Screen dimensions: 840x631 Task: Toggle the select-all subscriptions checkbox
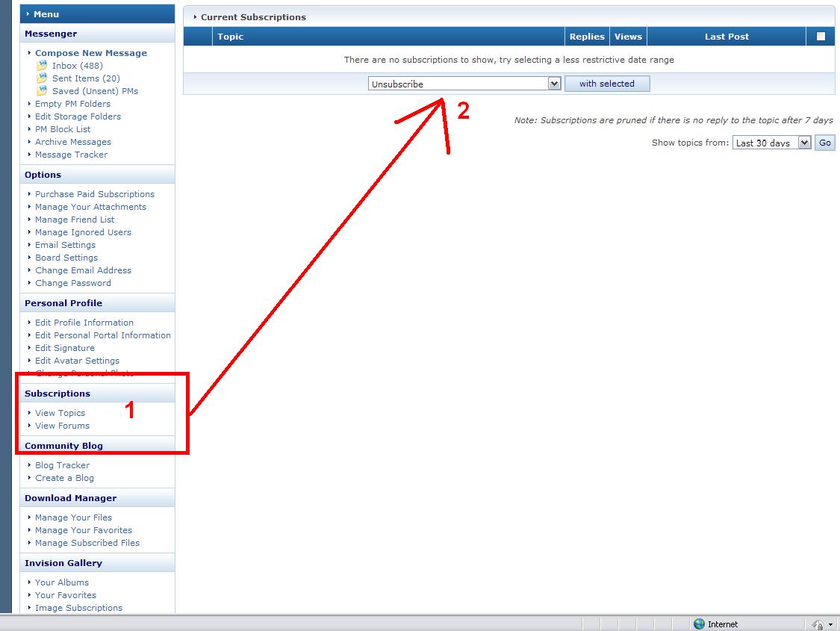pos(821,37)
